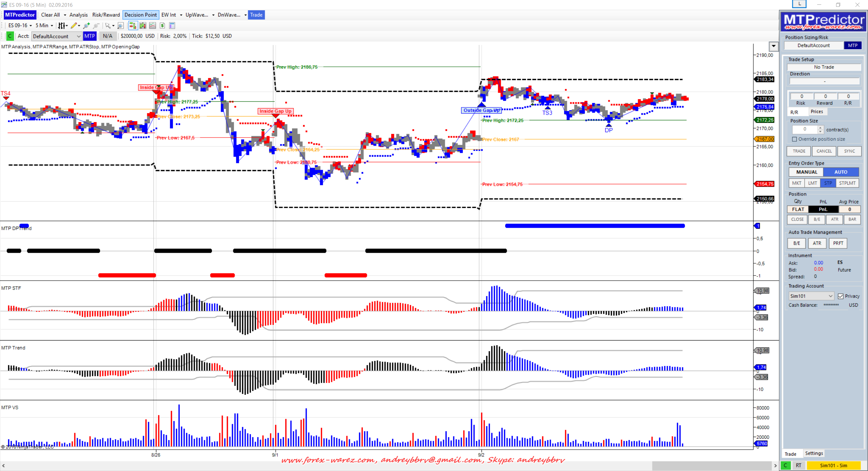The height and width of the screenshot is (471, 868).
Task: Click the green dollar strategies icon
Action: (x=162, y=26)
